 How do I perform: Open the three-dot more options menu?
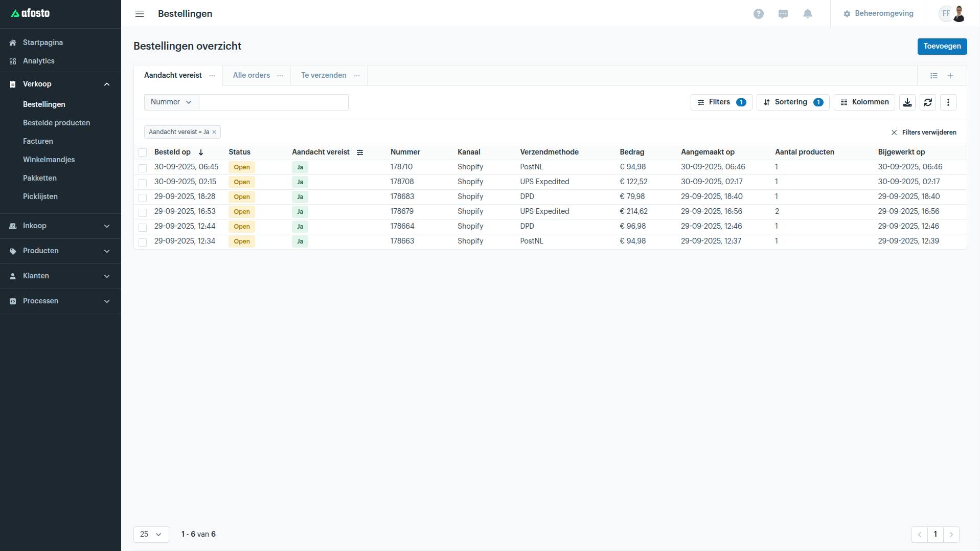coord(948,102)
